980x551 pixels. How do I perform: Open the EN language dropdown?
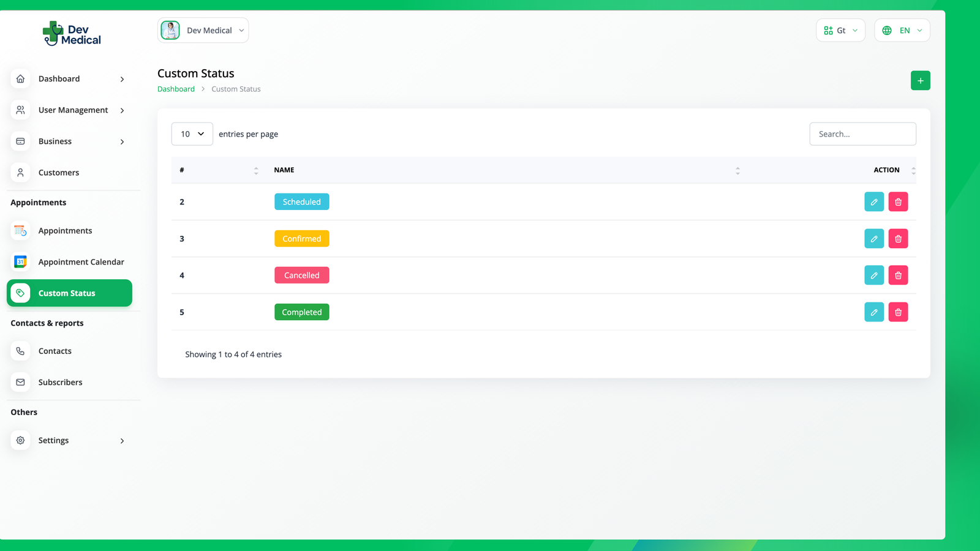point(902,30)
